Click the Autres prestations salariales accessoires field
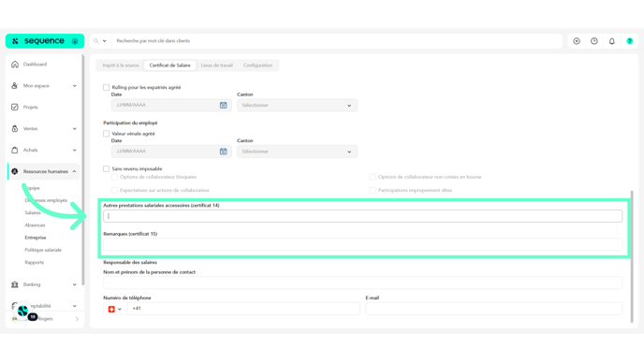The height and width of the screenshot is (362, 644). [x=362, y=216]
